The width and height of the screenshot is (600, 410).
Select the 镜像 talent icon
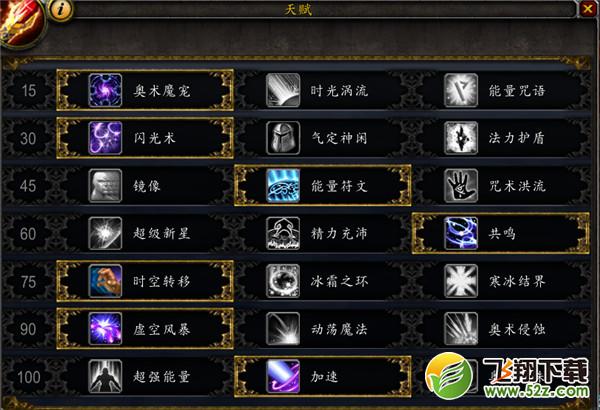click(105, 186)
